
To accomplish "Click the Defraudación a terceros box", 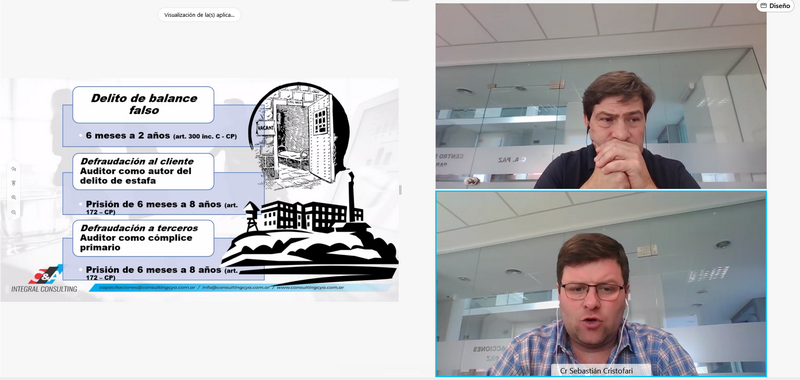I will 143,238.
